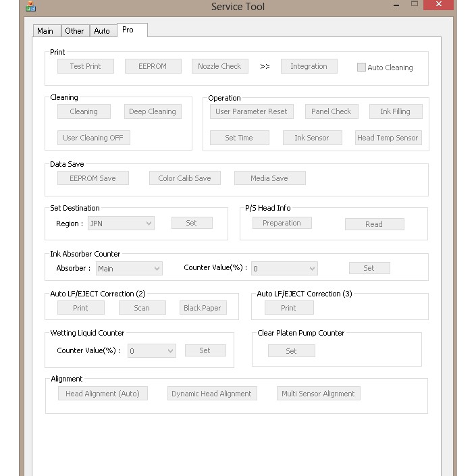Expand the Absorber dropdown set to Main
Image resolution: width=476 pixels, height=476 pixels.
129,269
